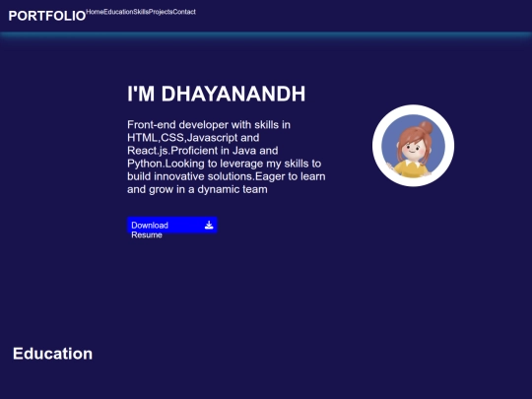The height and width of the screenshot is (399, 532).
Task: Click the PORTFOLIO logo text
Action: [x=47, y=16]
